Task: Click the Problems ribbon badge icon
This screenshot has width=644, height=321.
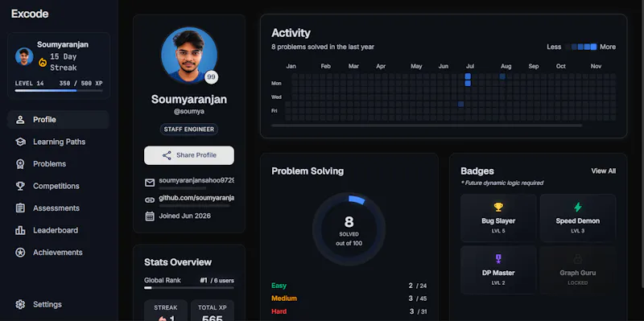Action: [20, 164]
